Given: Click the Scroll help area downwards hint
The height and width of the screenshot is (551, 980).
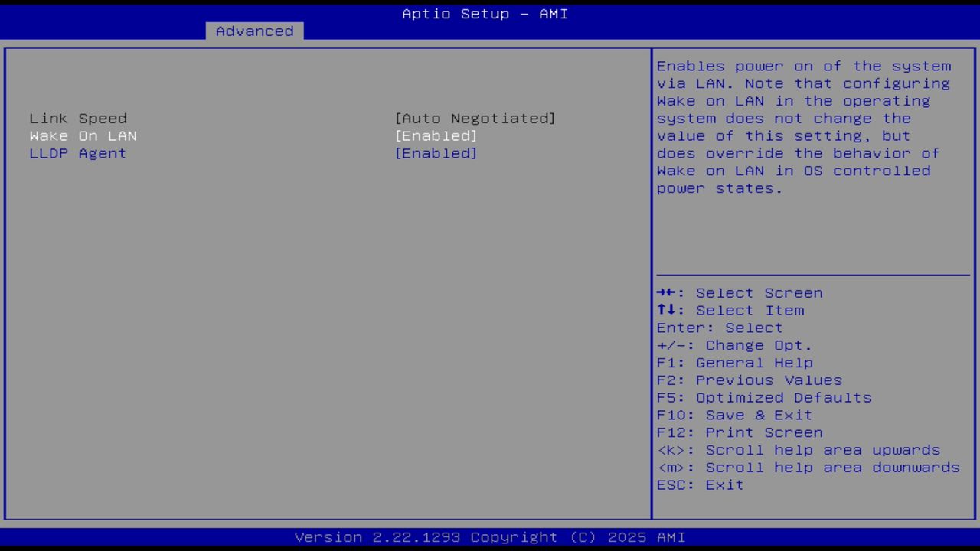Looking at the screenshot, I should [x=808, y=467].
